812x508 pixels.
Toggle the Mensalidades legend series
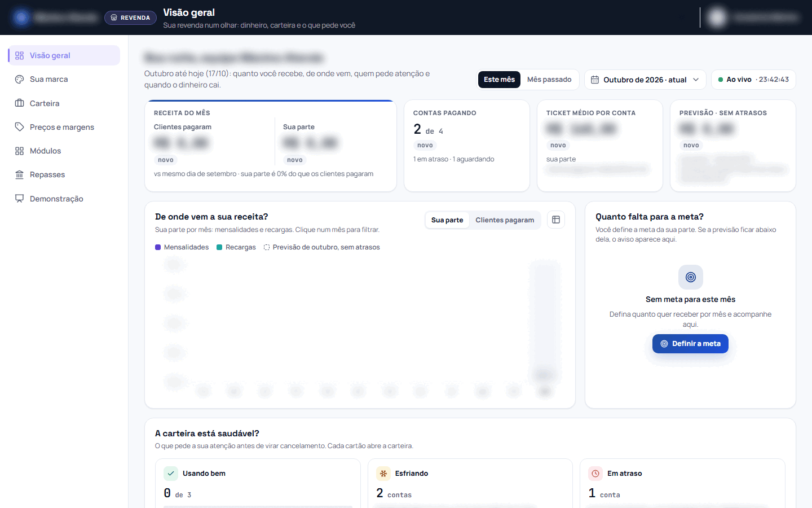click(x=182, y=247)
